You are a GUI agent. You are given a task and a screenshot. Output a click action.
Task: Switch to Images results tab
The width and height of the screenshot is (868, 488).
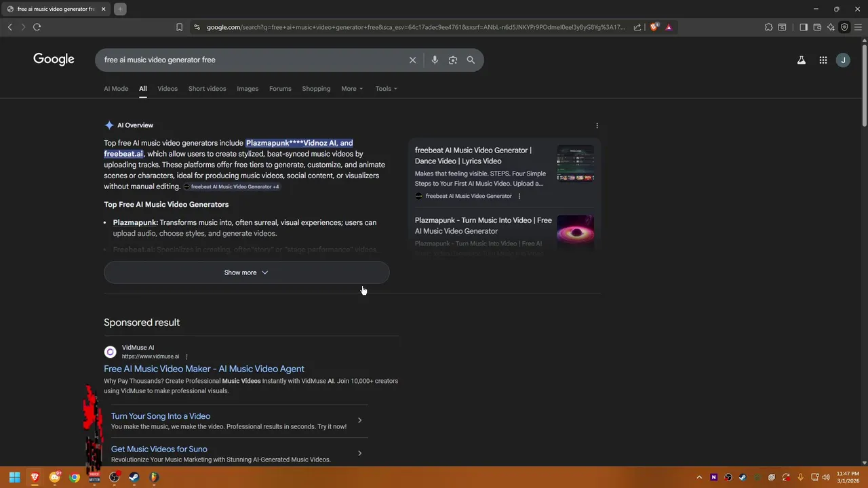tap(248, 89)
